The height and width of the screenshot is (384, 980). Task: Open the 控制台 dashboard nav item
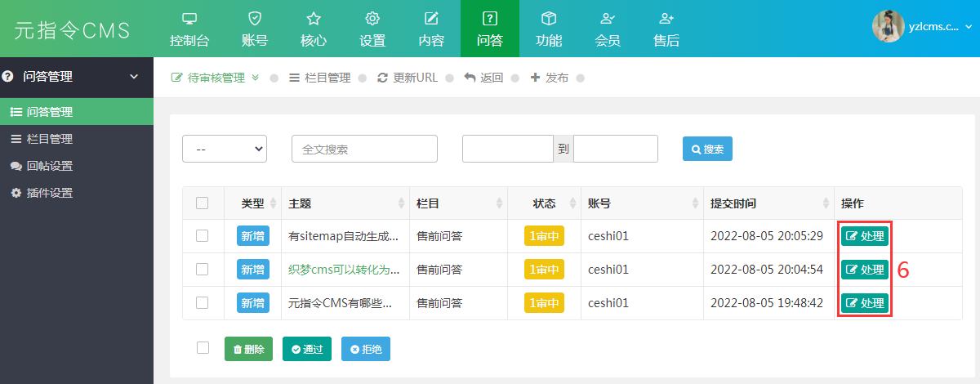tap(189, 29)
